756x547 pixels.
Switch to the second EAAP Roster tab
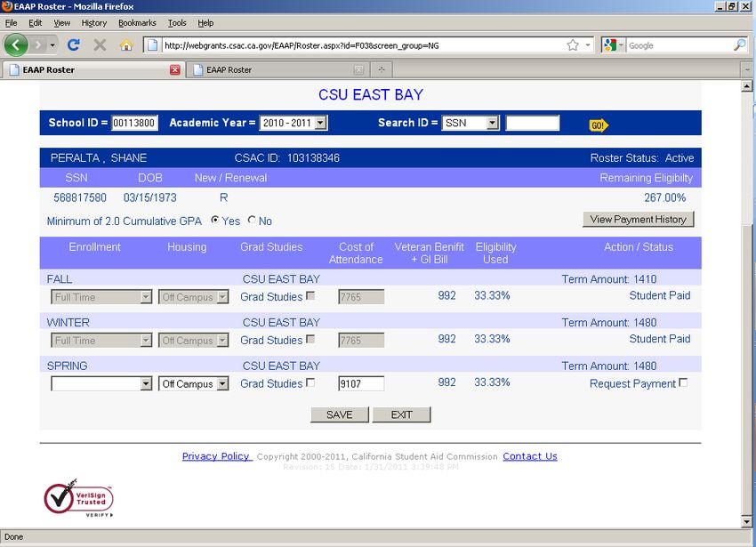tap(277, 70)
